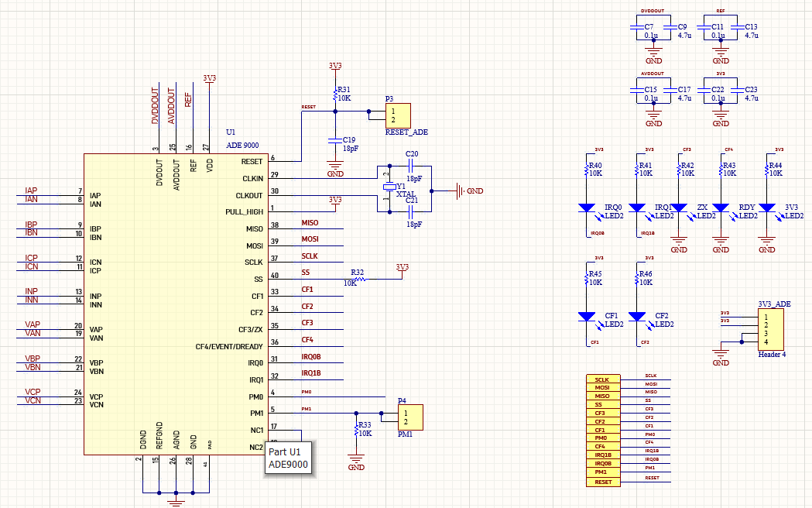Click the VCN net label at pin 23
Screen dimensions: 812x508
[33, 400]
